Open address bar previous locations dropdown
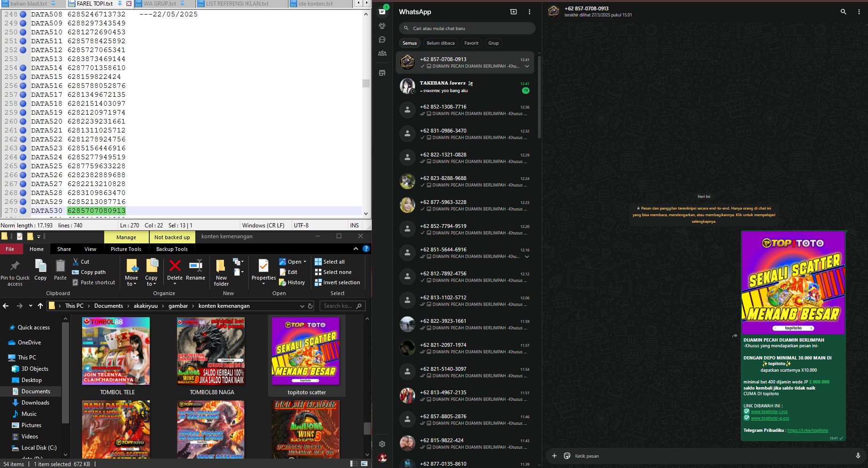Viewport: 868px width, 468px height. coord(302,306)
